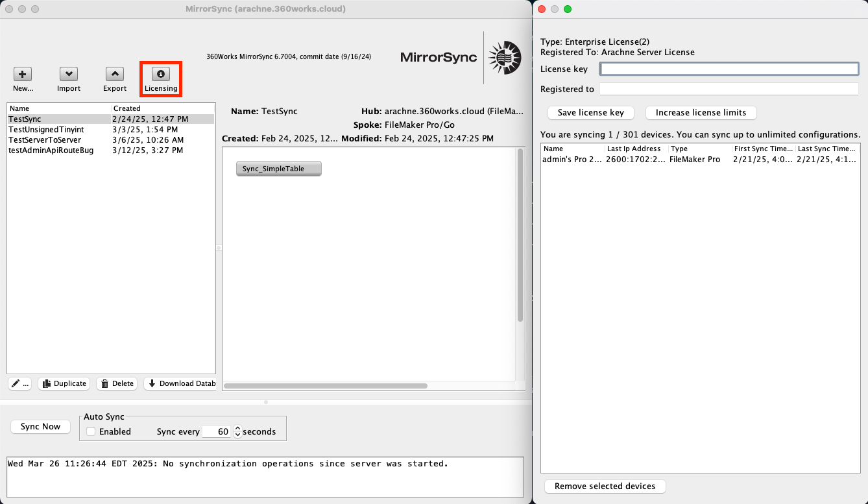Click the Type column header in devices table
The height and width of the screenshot is (504, 868).
(x=699, y=149)
